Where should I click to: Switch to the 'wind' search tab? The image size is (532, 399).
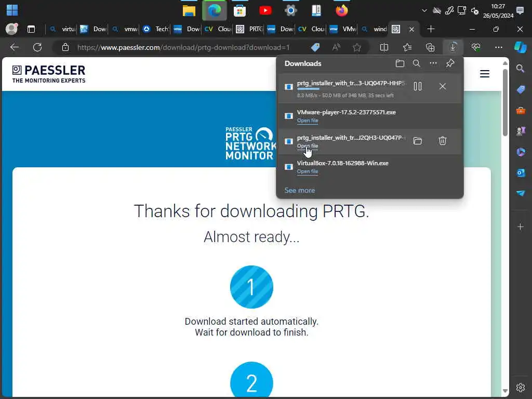coord(374,29)
